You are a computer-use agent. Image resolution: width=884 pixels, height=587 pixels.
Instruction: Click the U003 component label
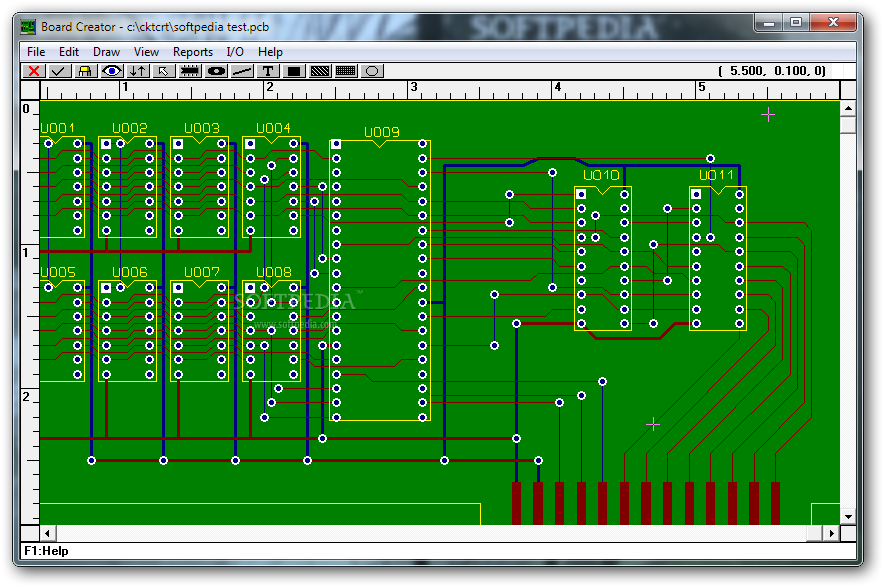(x=202, y=128)
